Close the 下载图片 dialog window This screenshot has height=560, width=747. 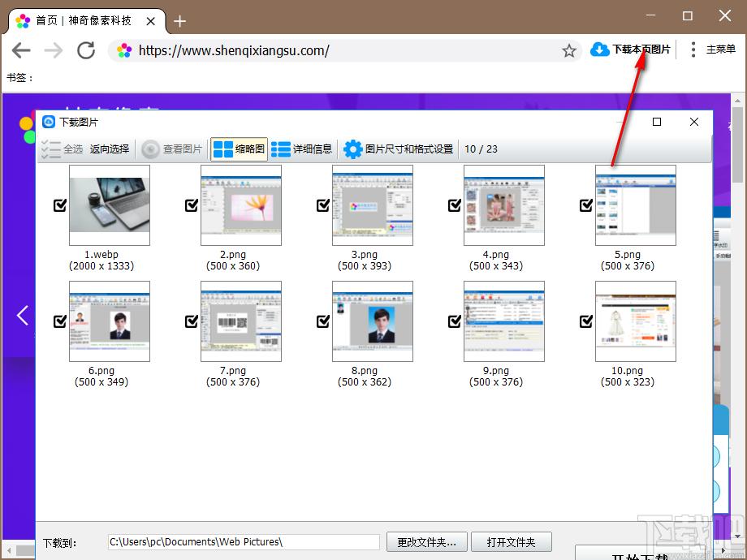pyautogui.click(x=694, y=122)
